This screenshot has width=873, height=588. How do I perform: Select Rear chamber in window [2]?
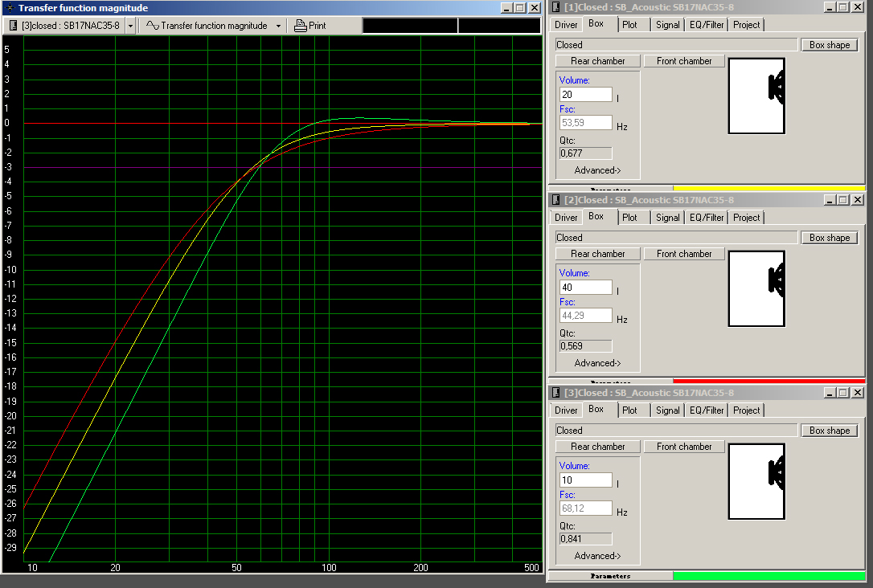(597, 254)
